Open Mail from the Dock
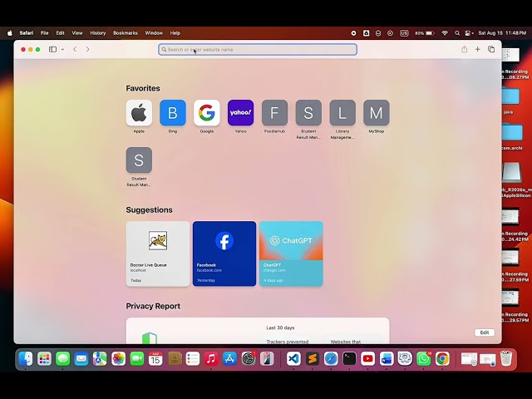The width and height of the screenshot is (532, 399). (x=81, y=358)
